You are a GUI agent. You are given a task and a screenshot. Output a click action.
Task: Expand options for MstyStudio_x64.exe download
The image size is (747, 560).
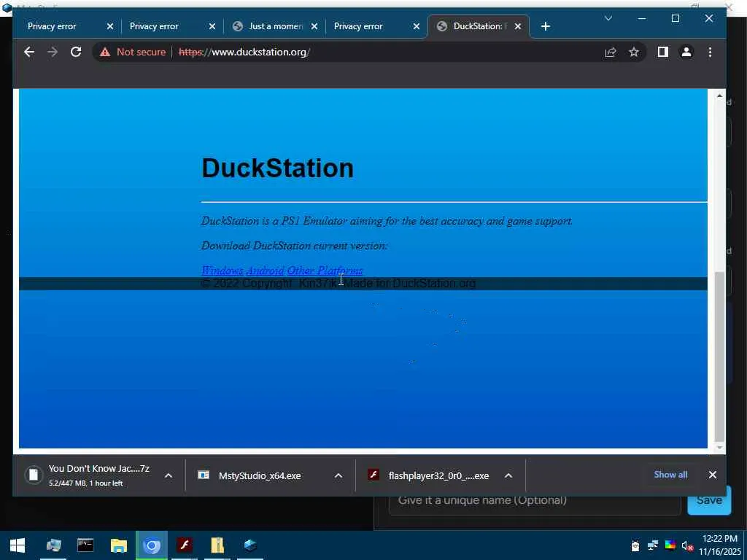pyautogui.click(x=338, y=475)
